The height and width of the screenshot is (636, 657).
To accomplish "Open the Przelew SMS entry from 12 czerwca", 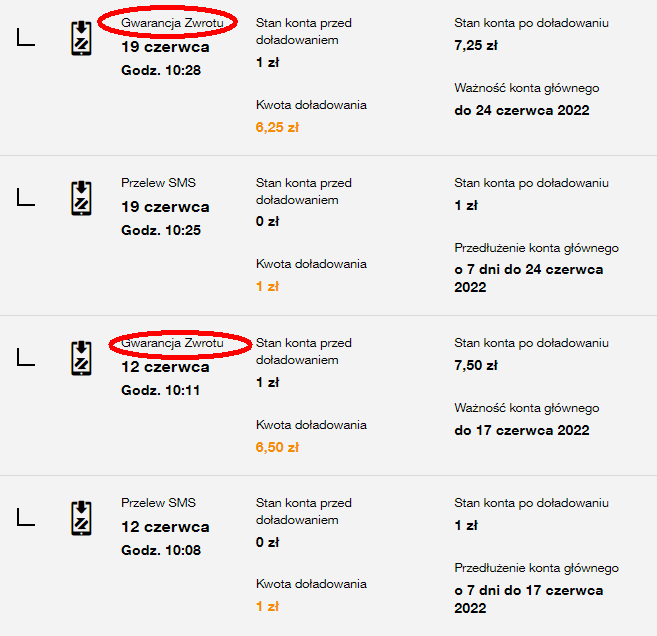I will (158, 503).
